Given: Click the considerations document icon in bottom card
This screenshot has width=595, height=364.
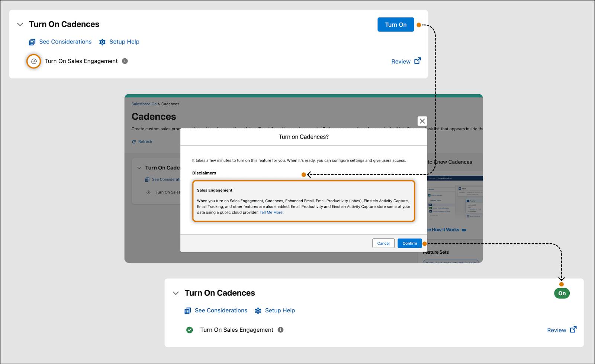Looking at the screenshot, I should tap(188, 311).
